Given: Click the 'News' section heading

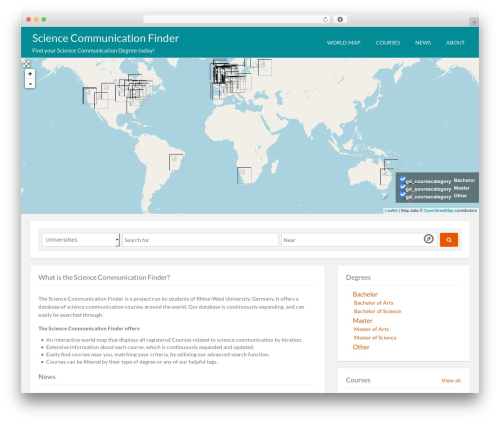Looking at the screenshot, I should 47,377.
